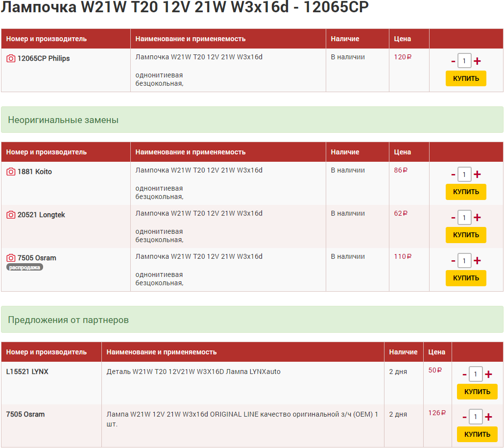Focus quantity field for 7505 Osram at 126₽
The height and width of the screenshot is (448, 504).
[x=476, y=417]
